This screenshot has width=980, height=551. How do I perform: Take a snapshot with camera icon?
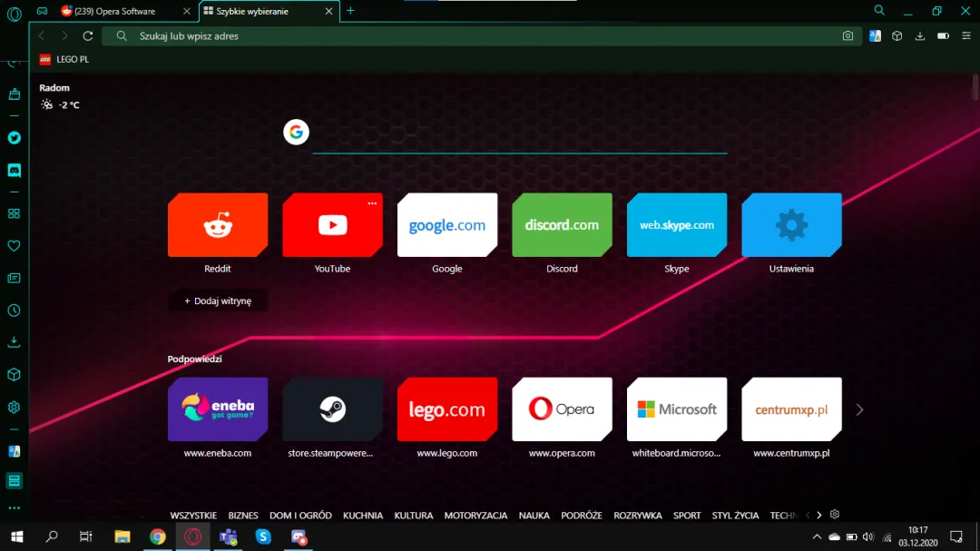848,36
